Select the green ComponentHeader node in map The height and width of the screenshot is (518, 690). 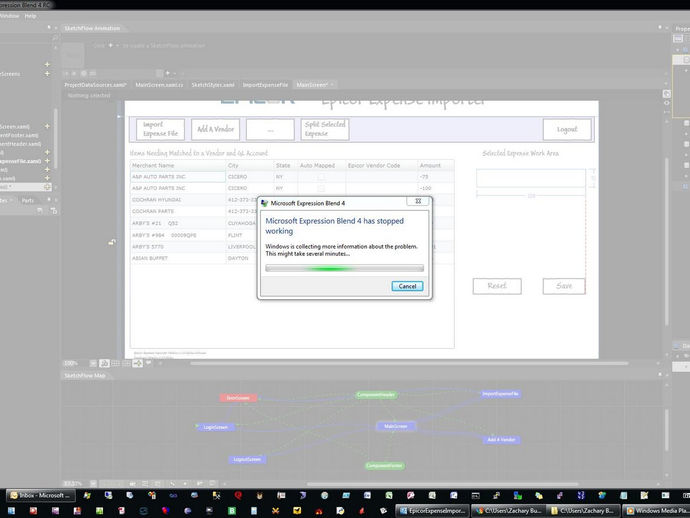point(376,395)
